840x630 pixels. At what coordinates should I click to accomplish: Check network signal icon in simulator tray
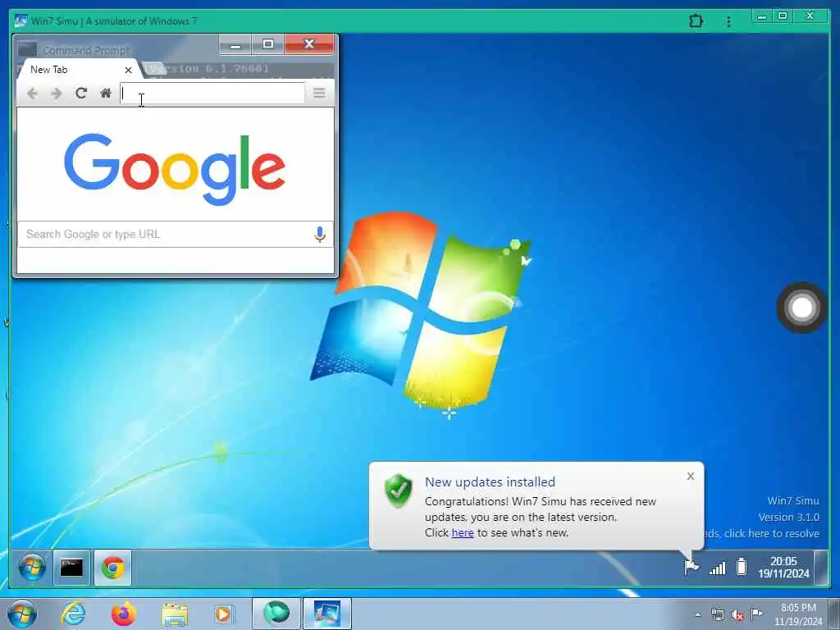click(x=717, y=568)
